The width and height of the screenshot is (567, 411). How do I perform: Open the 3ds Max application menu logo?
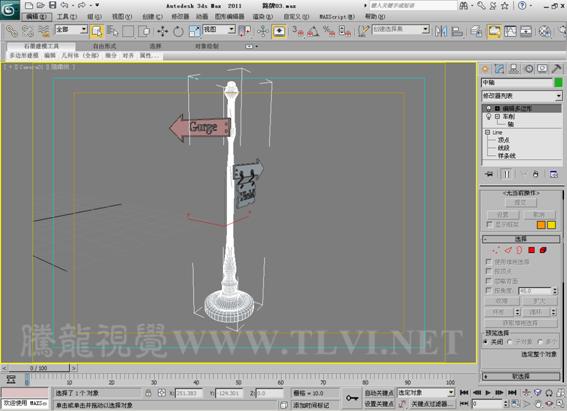[x=10, y=9]
